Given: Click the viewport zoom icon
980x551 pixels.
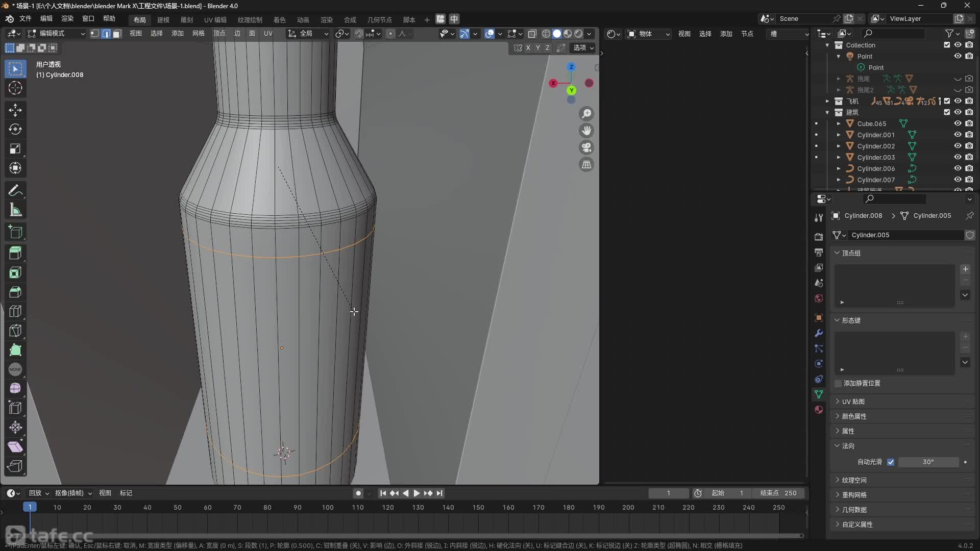Looking at the screenshot, I should tap(586, 113).
